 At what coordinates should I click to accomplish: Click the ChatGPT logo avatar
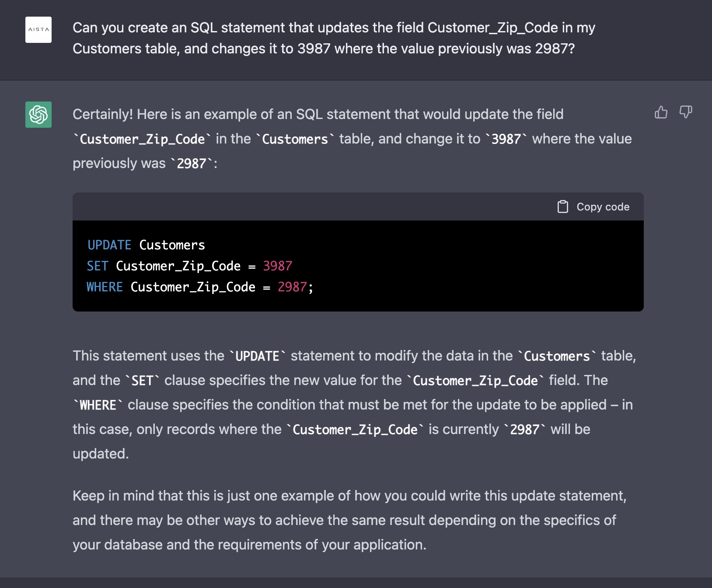point(38,115)
